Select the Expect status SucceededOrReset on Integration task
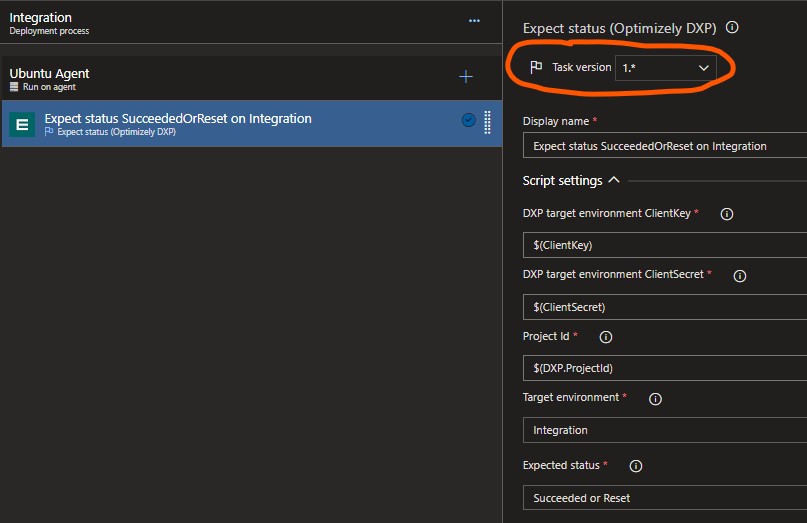Screen dimensions: 807x523 252,124
